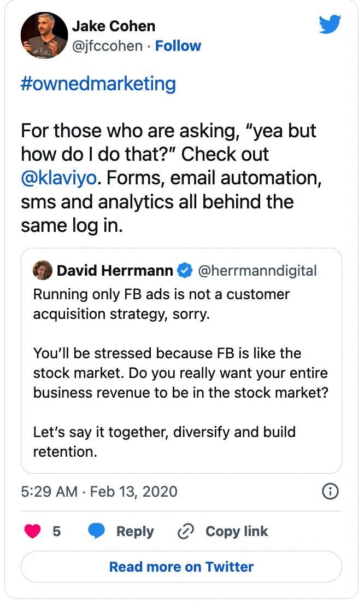
Task: Click David Herrmann's blue verified badge
Action: [186, 270]
